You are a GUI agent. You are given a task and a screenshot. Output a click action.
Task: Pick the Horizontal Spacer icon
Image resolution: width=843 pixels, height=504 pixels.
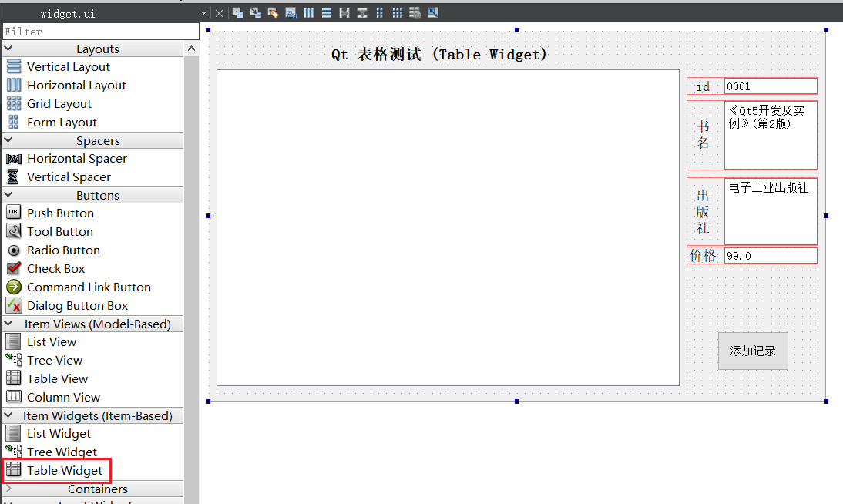coord(14,159)
